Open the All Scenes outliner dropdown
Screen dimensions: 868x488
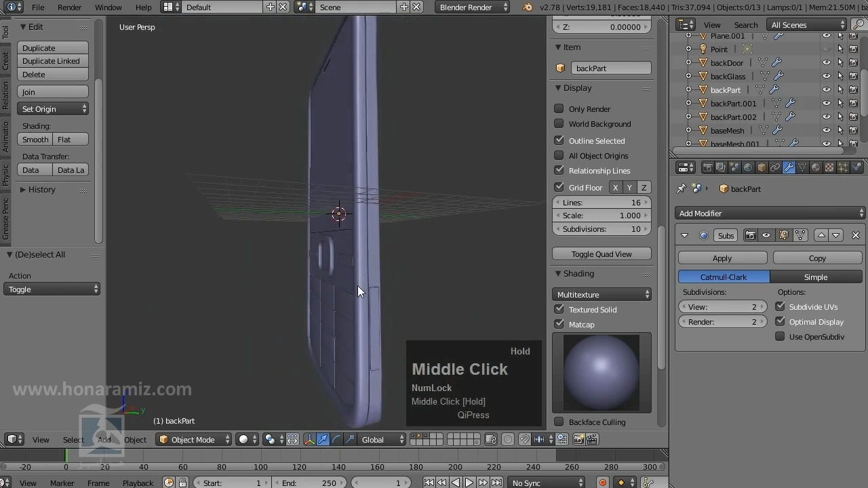point(806,25)
